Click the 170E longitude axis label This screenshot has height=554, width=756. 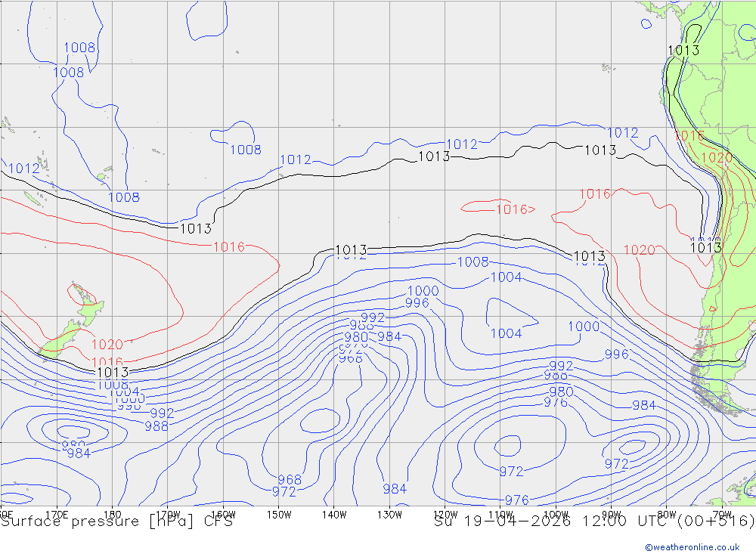57,514
